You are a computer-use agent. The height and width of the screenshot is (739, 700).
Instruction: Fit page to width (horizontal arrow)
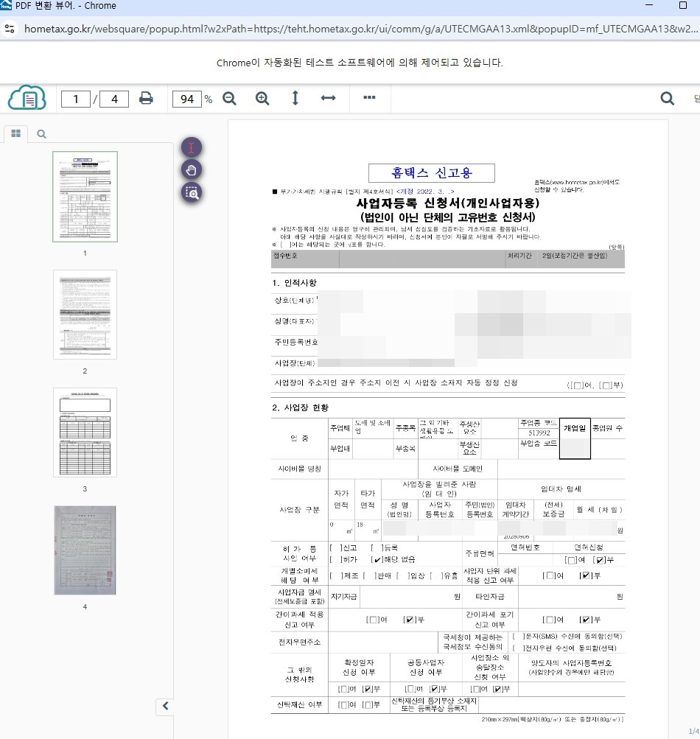click(x=328, y=98)
